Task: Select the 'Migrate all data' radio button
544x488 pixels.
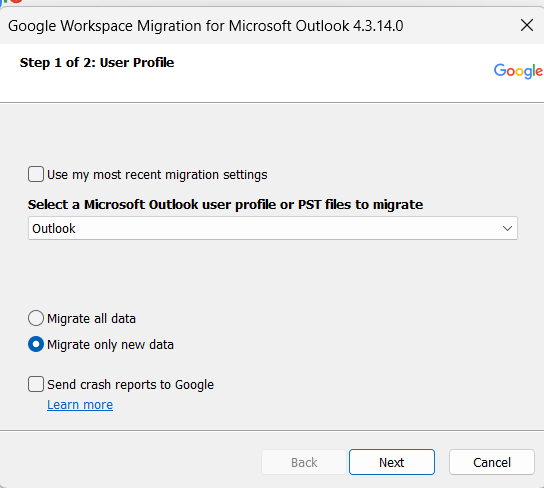Action: coord(36,318)
